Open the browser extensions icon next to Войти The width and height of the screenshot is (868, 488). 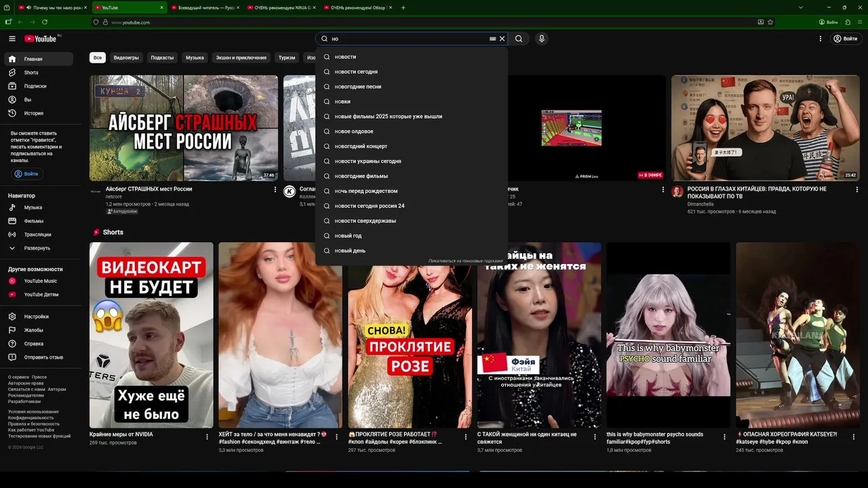point(848,22)
